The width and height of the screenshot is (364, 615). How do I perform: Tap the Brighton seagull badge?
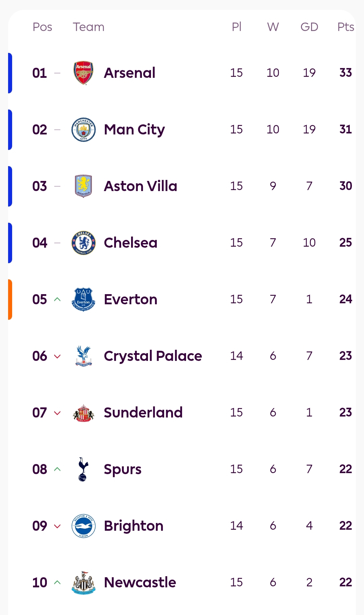click(83, 526)
